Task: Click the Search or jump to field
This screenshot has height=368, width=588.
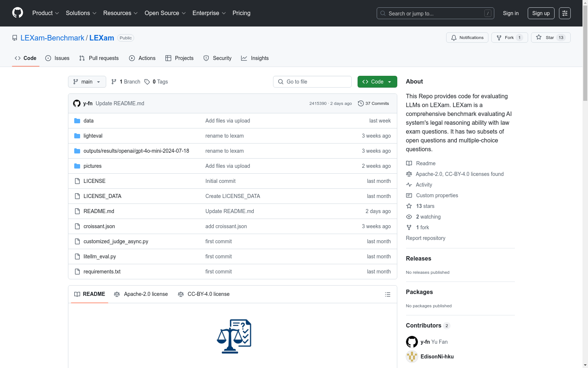Action: [435, 13]
